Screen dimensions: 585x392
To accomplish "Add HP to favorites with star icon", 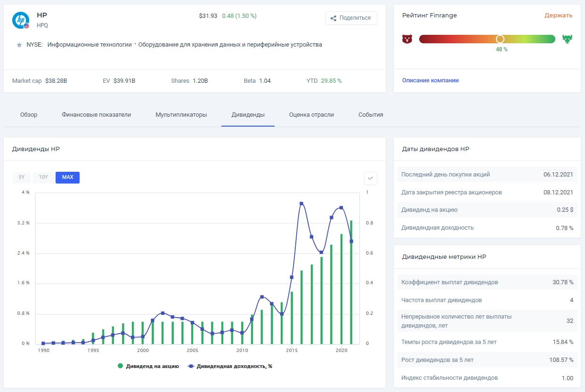I will (19, 45).
